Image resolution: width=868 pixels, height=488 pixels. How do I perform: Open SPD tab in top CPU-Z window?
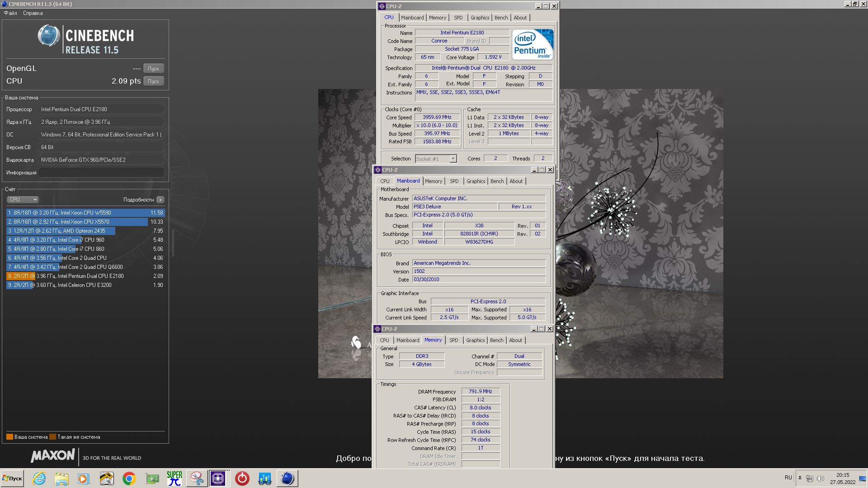(458, 18)
